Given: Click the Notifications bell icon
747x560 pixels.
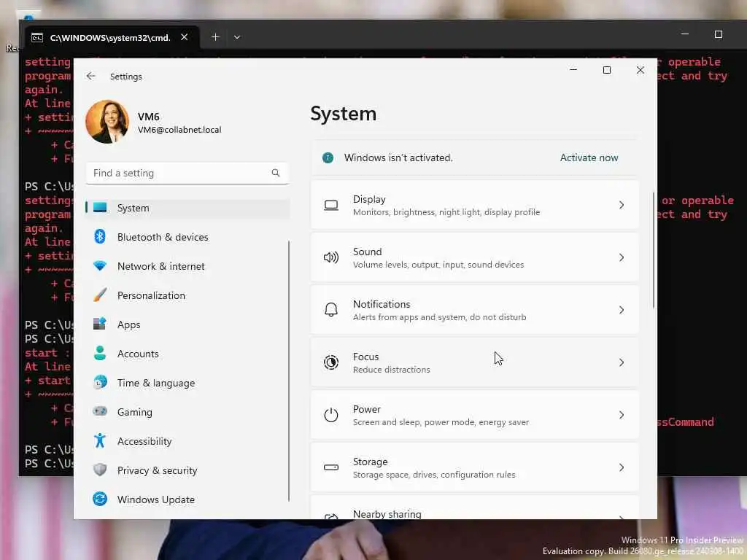Looking at the screenshot, I should pos(331,310).
